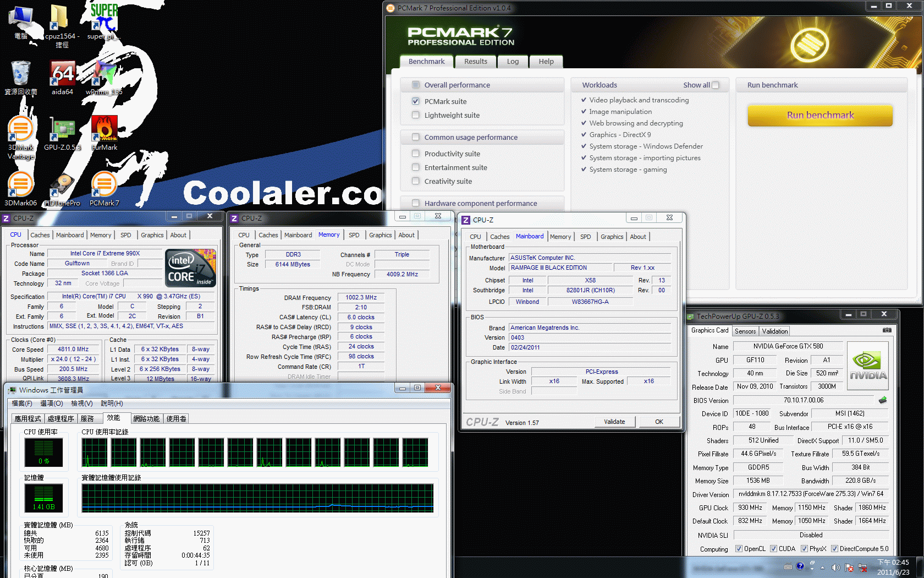
Task: Open the GPU-Z 0.5.3 desktop shortcut
Action: tap(62, 131)
